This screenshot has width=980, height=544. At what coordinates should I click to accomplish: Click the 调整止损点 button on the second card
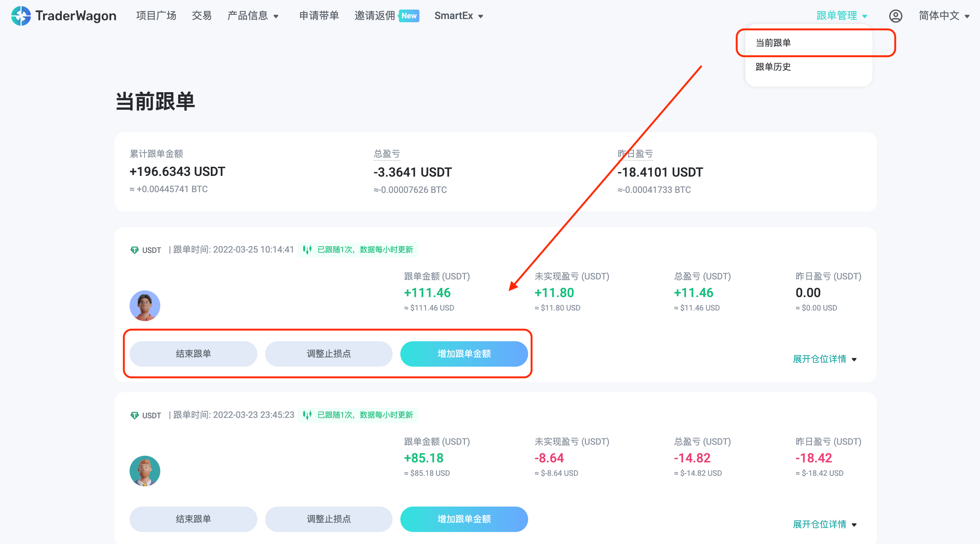[329, 519]
